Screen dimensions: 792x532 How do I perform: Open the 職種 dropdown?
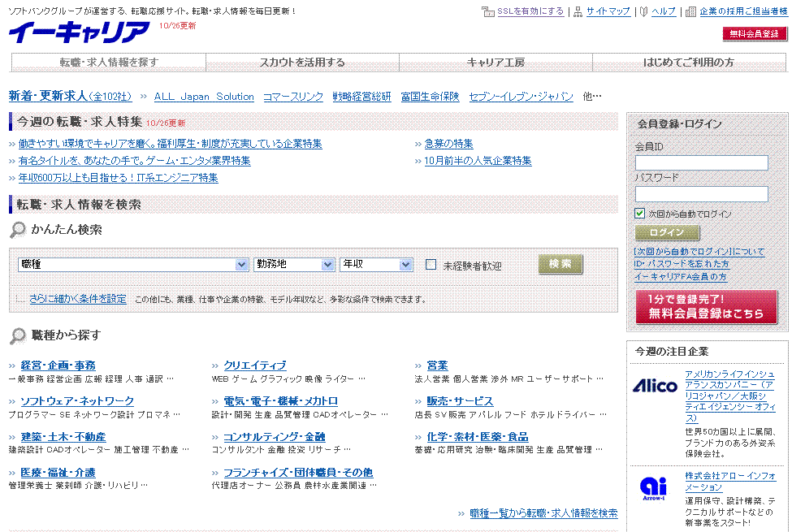click(133, 264)
